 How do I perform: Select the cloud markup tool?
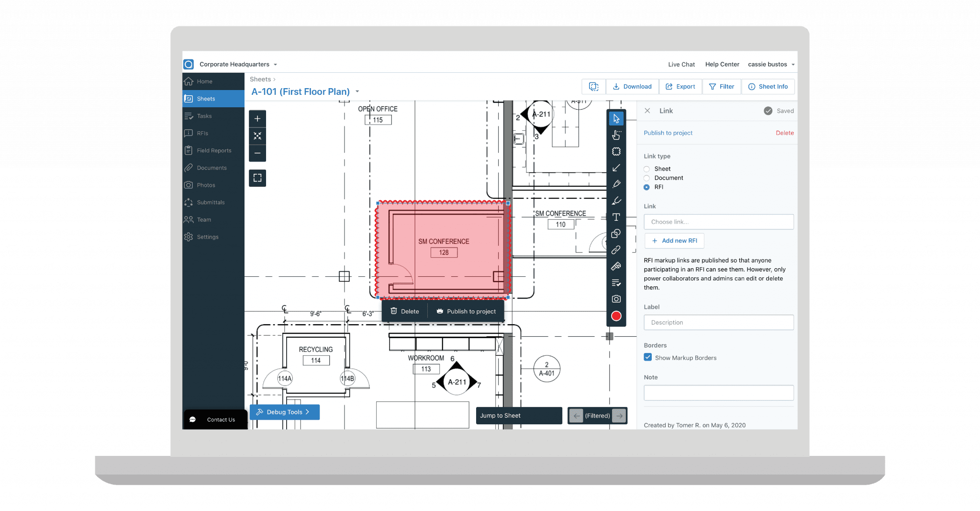coord(616,151)
